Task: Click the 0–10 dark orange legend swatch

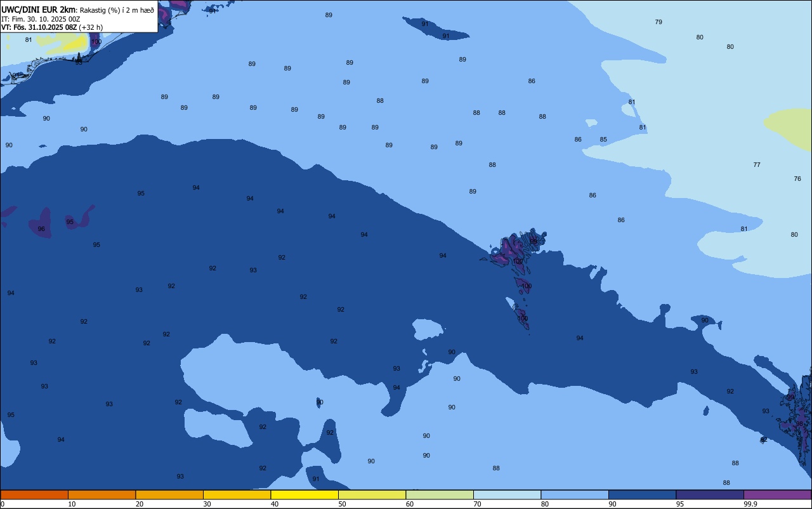Action: (x=34, y=494)
